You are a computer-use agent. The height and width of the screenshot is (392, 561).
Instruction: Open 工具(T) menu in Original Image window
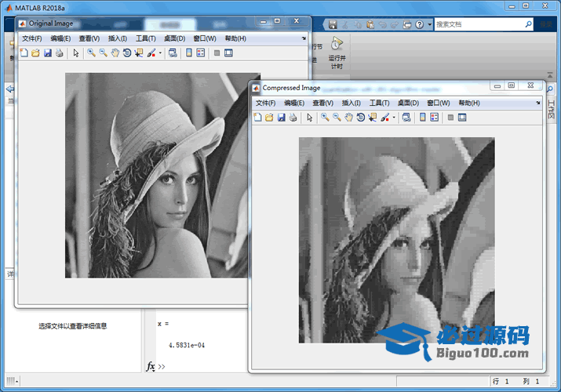coord(146,38)
